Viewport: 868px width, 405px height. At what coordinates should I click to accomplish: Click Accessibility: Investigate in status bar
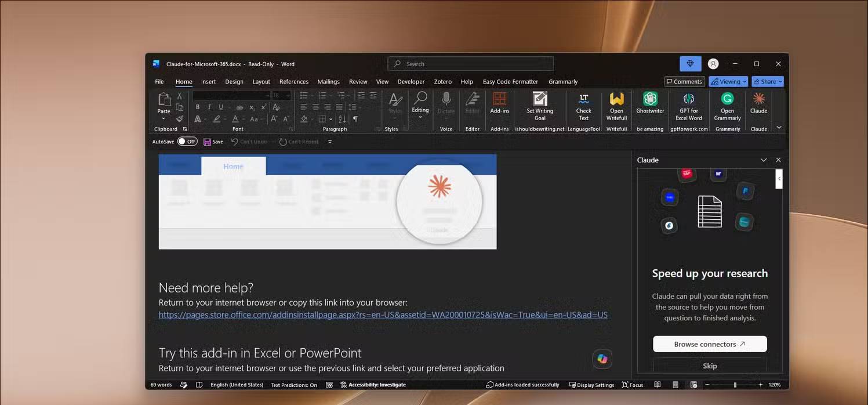[373, 385]
